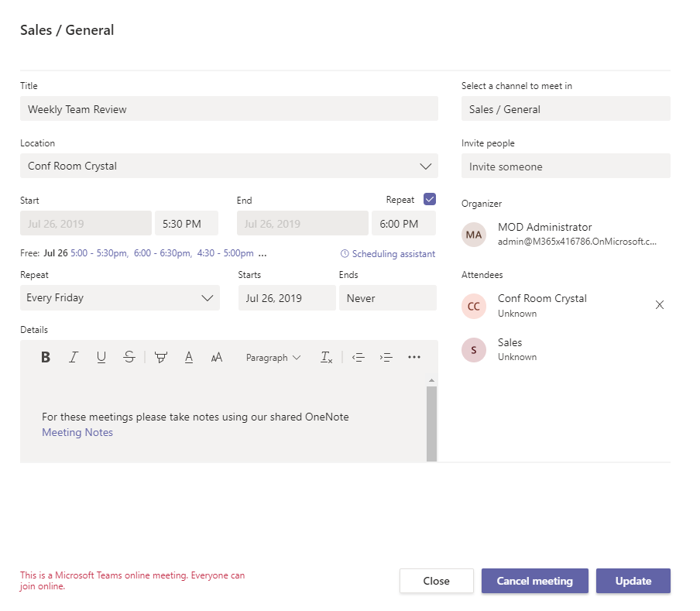Show more formatting options
Image resolution: width=700 pixels, height=611 pixels.
point(414,357)
